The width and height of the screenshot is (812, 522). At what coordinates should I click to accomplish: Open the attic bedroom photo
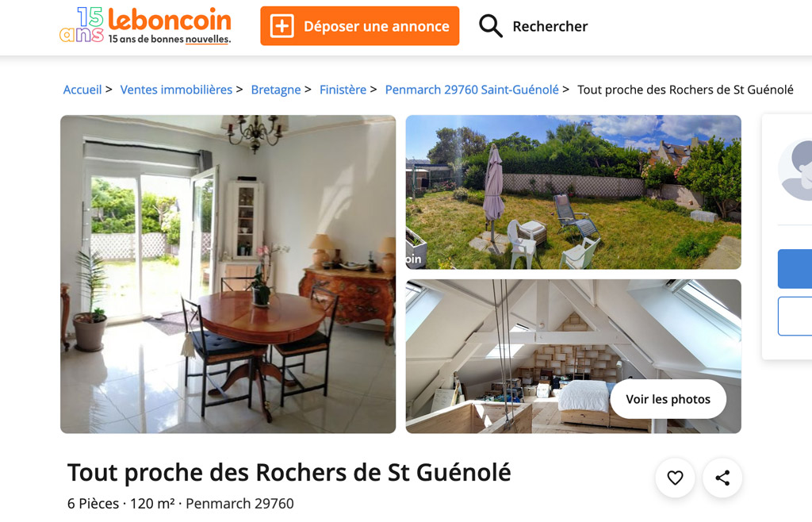[573, 356]
